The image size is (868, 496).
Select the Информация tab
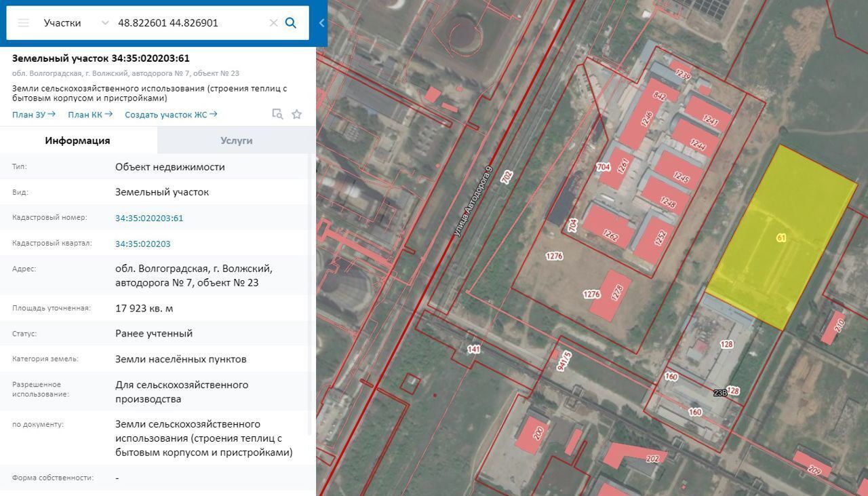[77, 140]
